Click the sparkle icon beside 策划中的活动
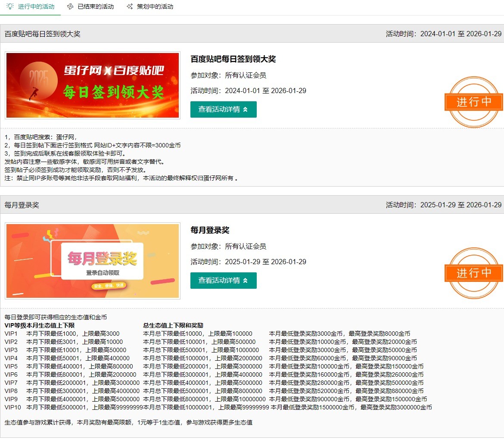 pyautogui.click(x=130, y=6)
